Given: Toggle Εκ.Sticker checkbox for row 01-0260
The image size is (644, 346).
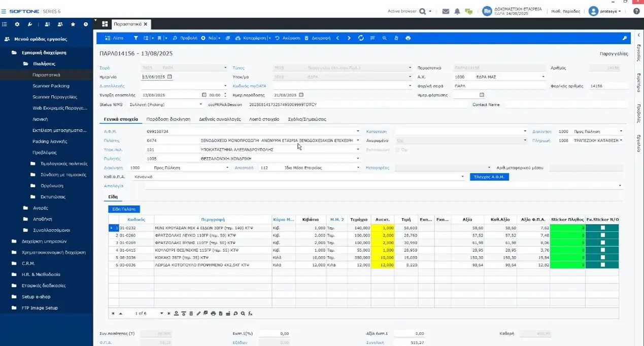Looking at the screenshot, I should pos(602,235).
